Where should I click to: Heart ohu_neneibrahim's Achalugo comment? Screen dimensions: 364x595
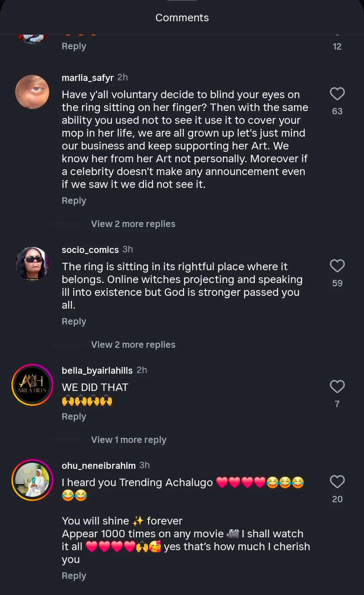tap(337, 482)
